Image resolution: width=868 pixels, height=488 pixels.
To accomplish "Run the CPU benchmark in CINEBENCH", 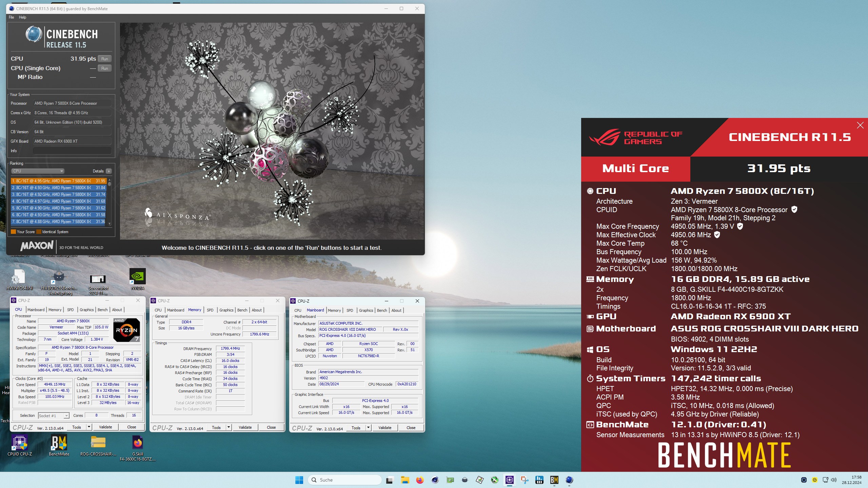I will click(105, 59).
